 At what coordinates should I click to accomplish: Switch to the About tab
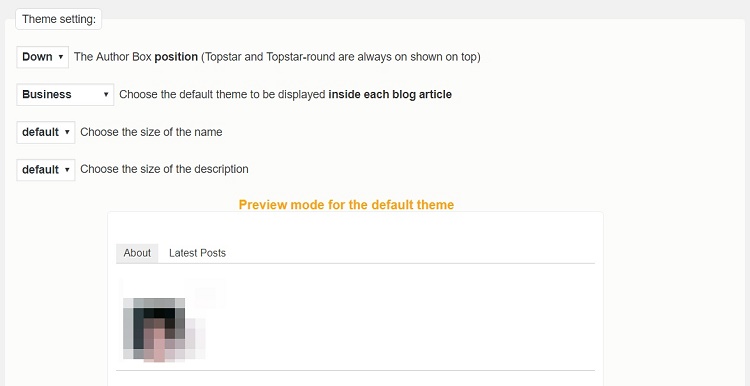[x=137, y=253]
